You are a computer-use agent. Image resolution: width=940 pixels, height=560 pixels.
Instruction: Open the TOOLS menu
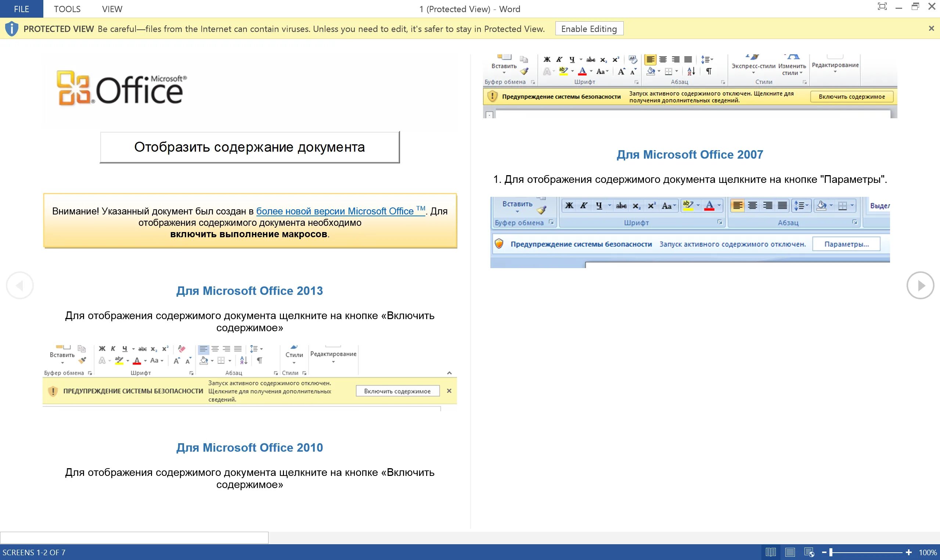[67, 9]
